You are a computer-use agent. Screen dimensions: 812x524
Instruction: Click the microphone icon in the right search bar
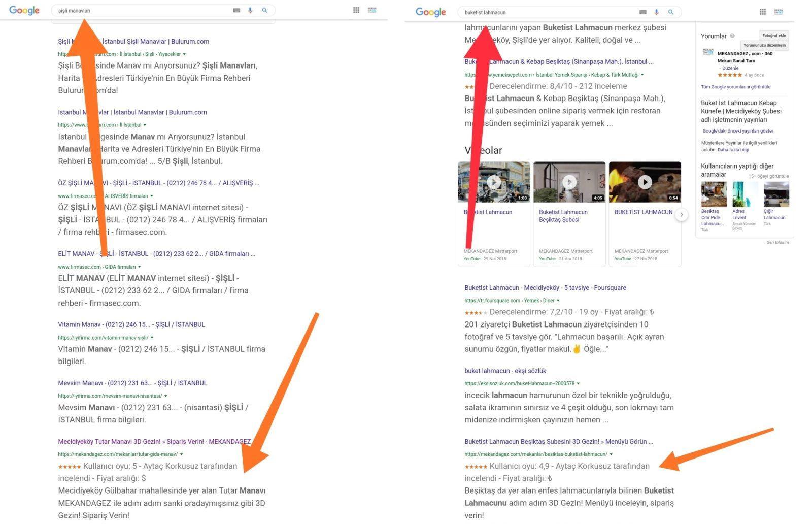click(656, 12)
